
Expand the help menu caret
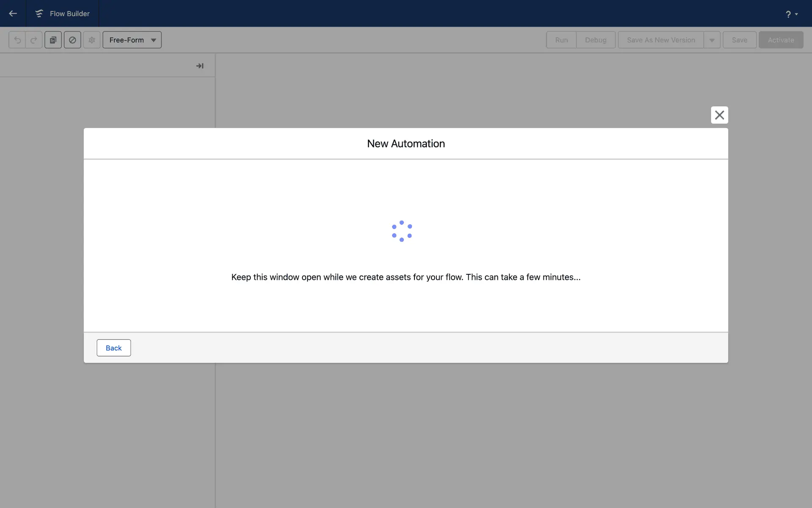point(796,14)
